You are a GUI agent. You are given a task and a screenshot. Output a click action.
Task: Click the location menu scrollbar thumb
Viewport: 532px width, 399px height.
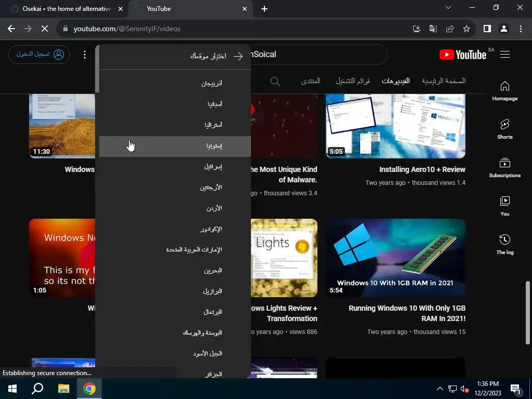click(97, 69)
